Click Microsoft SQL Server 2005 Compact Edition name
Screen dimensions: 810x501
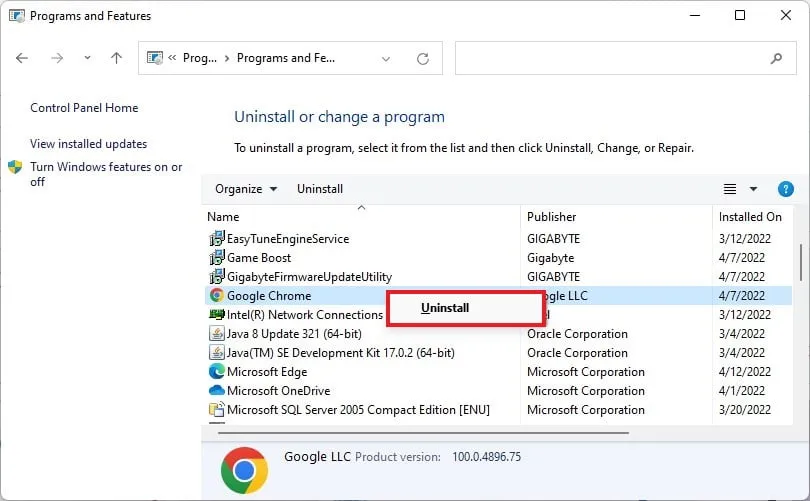(358, 410)
